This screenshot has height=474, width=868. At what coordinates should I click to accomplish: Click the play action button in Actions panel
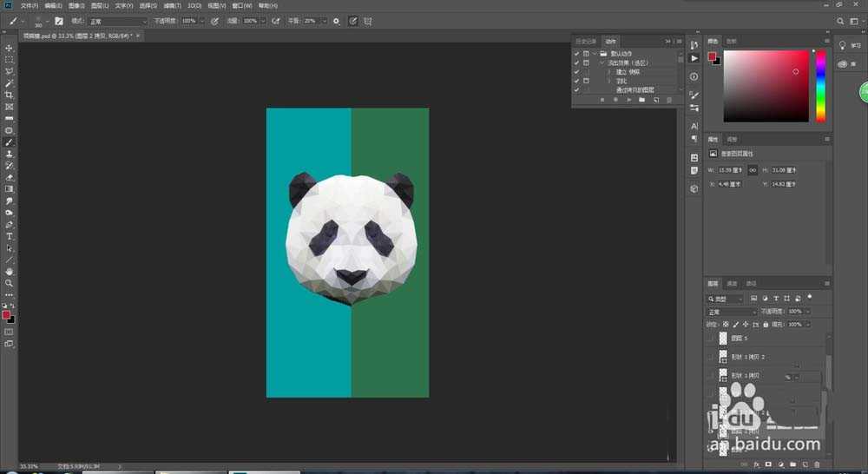coord(628,100)
